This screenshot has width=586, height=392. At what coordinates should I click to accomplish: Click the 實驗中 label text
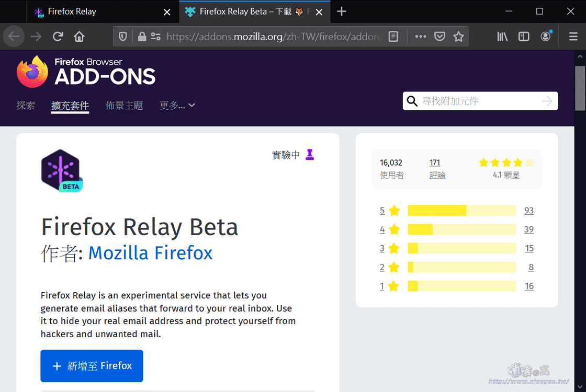[286, 155]
